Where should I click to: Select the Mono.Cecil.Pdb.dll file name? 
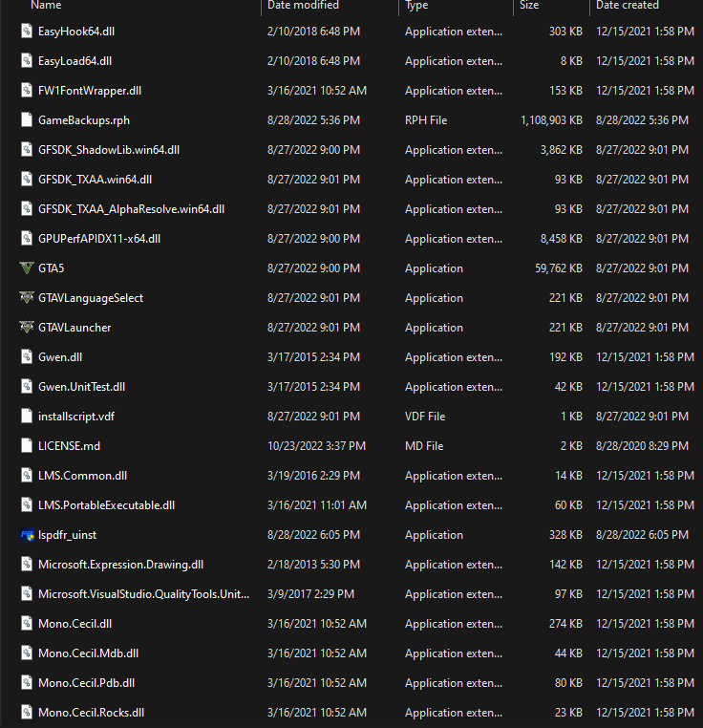pos(86,683)
